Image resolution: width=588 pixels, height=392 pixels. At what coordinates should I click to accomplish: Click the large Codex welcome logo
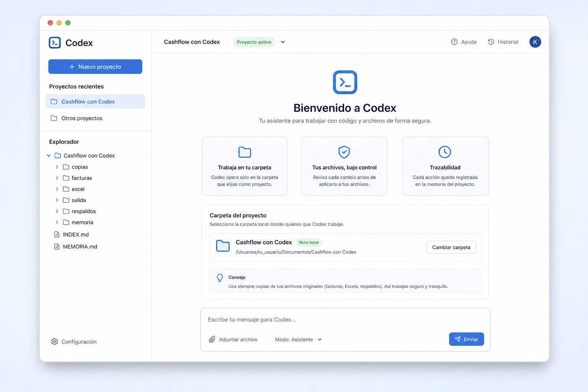[345, 82]
